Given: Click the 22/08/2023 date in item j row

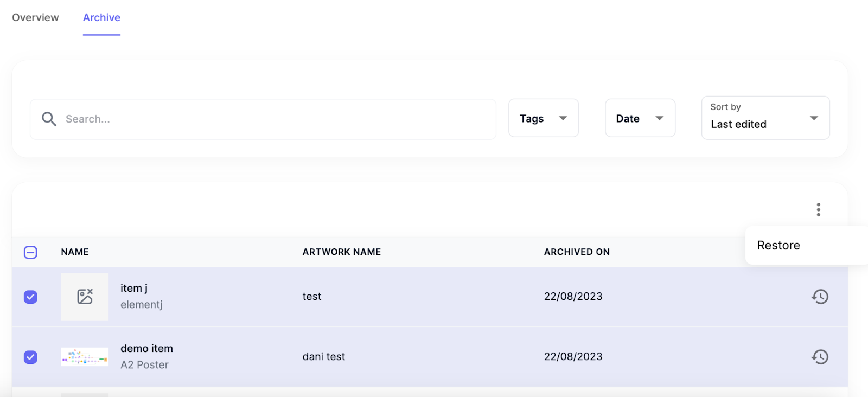Looking at the screenshot, I should tap(573, 296).
